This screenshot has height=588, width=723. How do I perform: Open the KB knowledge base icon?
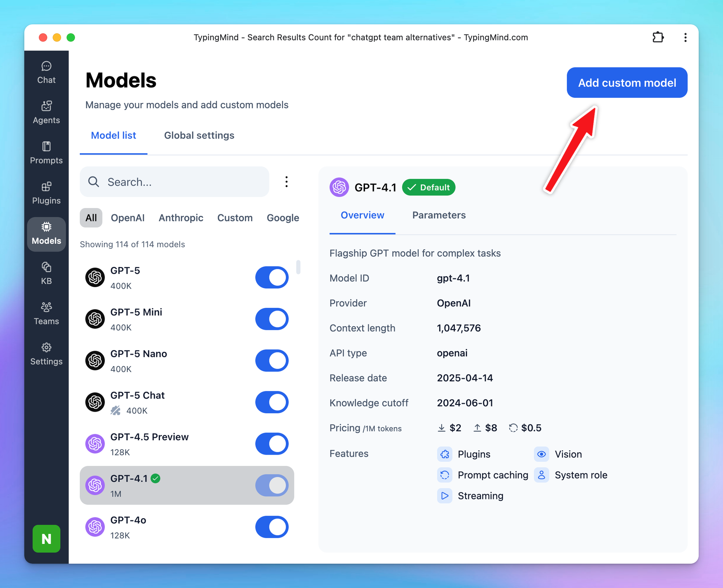(x=46, y=273)
